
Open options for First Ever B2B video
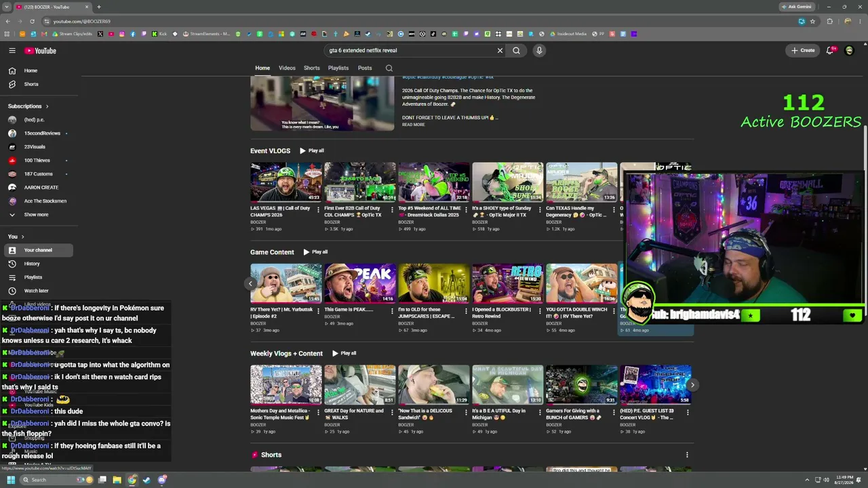392,211
